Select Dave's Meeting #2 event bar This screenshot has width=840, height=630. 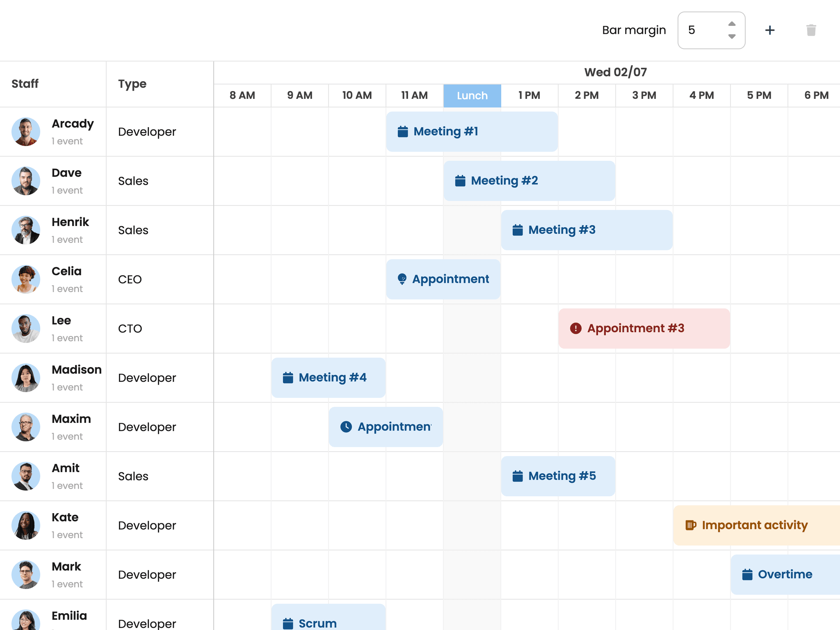(x=529, y=180)
